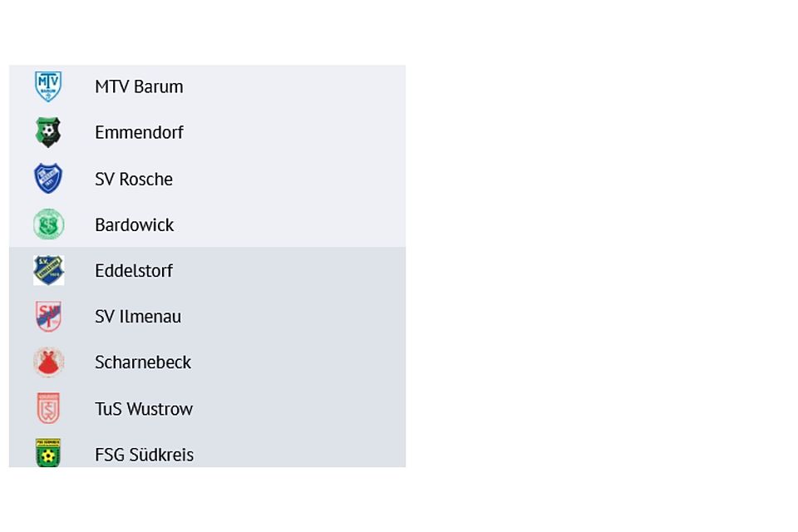Click the Bardowick green round crest

48,224
